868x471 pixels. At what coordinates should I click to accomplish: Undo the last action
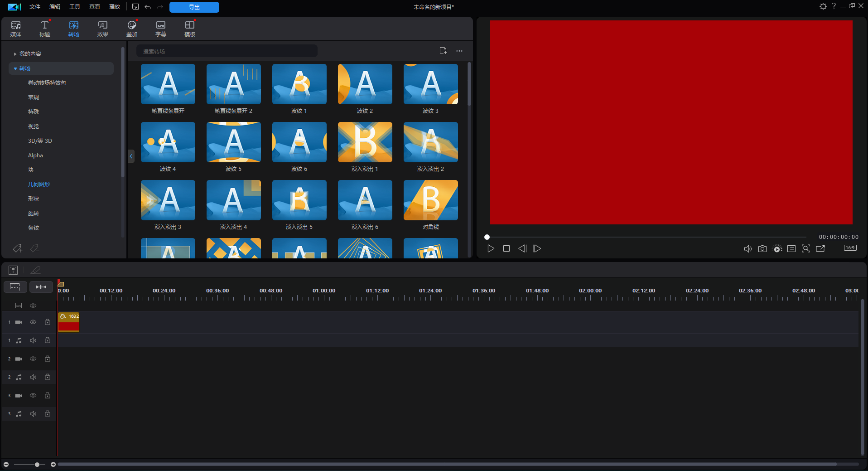tap(148, 7)
